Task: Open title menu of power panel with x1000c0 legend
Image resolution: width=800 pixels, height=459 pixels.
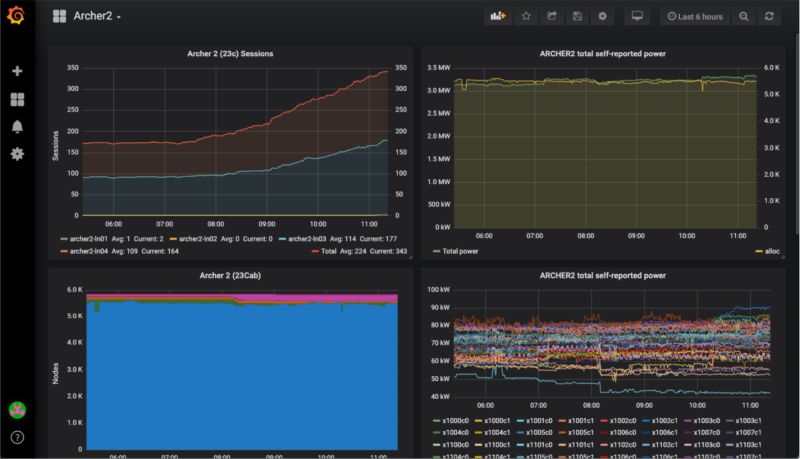Action: [603, 275]
